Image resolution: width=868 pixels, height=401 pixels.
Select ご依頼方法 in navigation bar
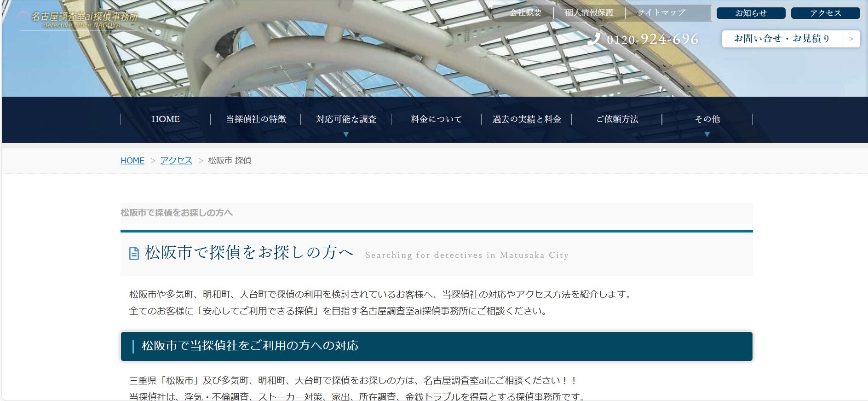click(x=617, y=119)
